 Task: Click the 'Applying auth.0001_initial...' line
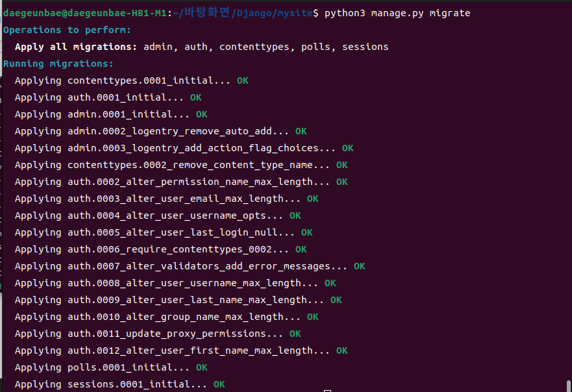pos(108,97)
